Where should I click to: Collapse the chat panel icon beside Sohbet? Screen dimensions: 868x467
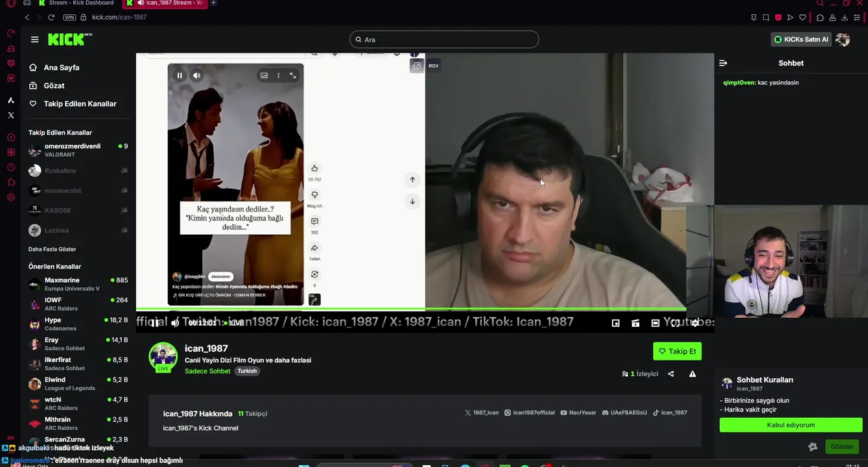(723, 63)
